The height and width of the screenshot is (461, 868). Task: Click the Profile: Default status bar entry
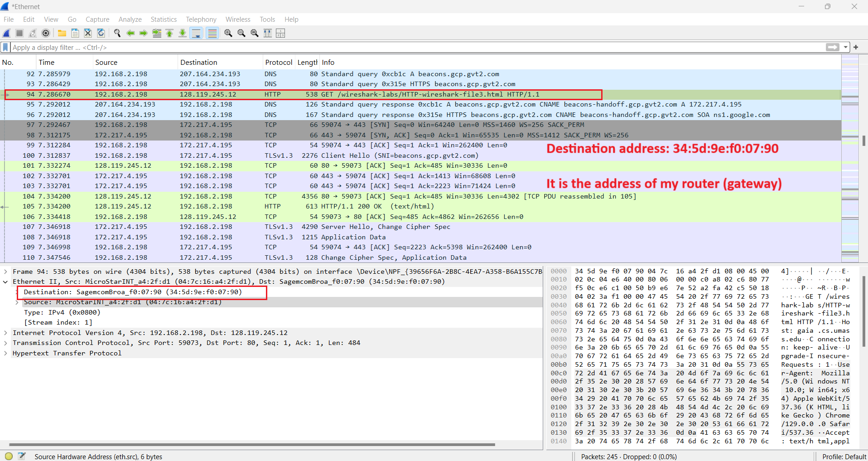point(844,456)
